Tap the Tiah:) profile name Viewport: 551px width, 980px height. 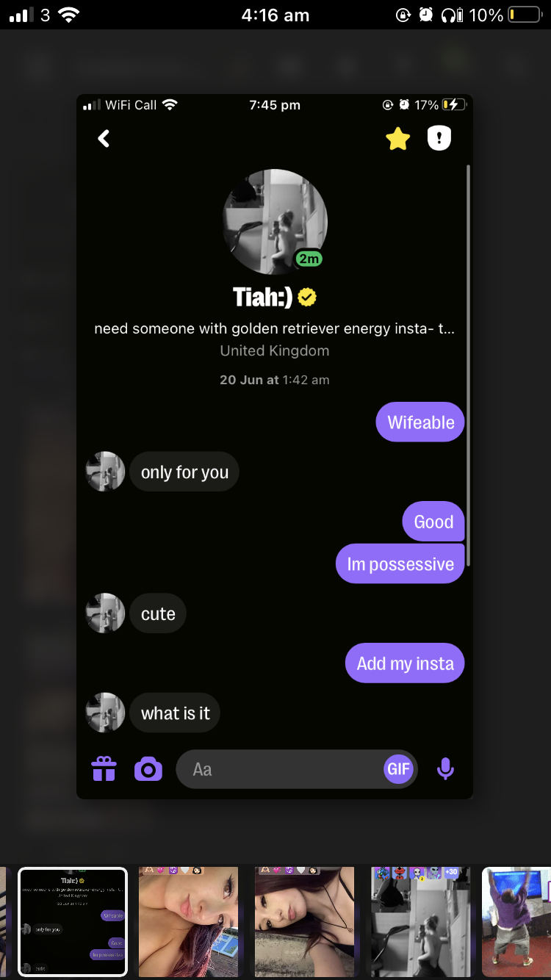[x=262, y=297]
